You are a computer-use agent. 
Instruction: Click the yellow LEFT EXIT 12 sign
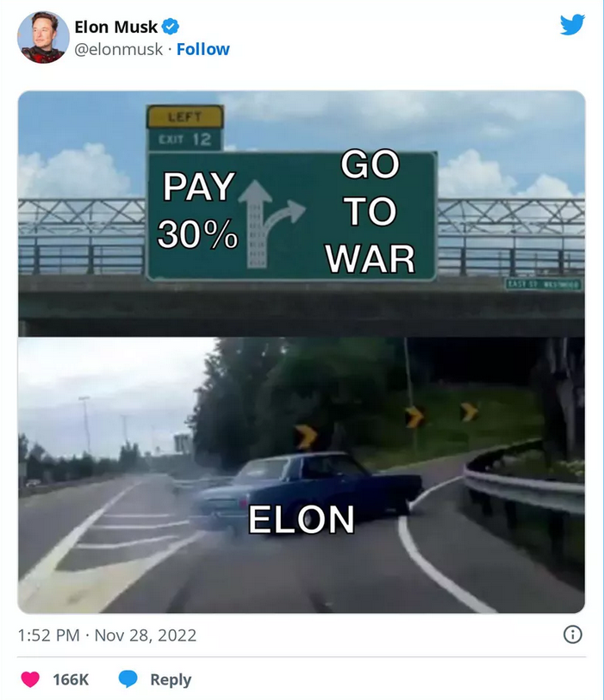pos(185,128)
